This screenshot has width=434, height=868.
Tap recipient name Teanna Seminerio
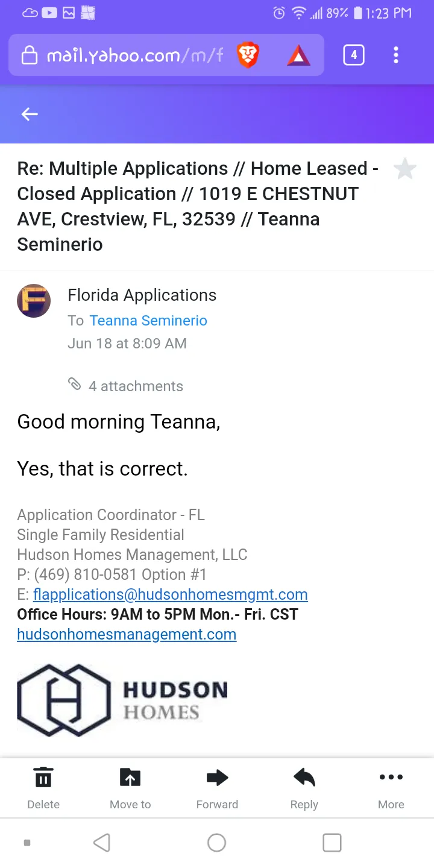click(148, 321)
